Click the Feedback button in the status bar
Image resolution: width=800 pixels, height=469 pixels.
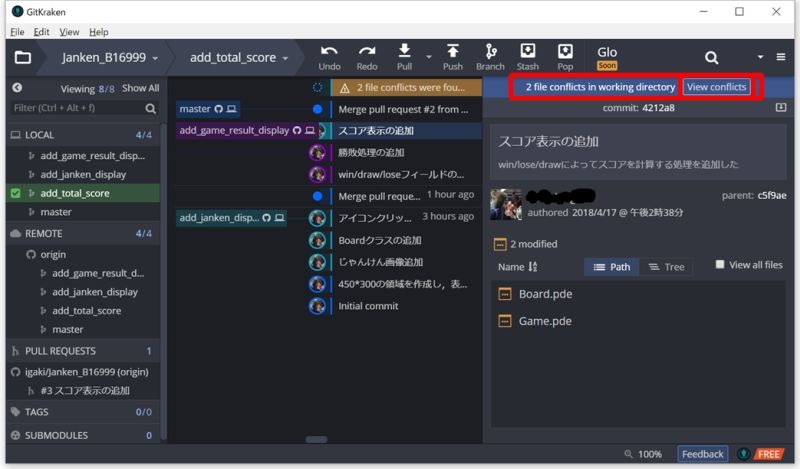(x=703, y=454)
